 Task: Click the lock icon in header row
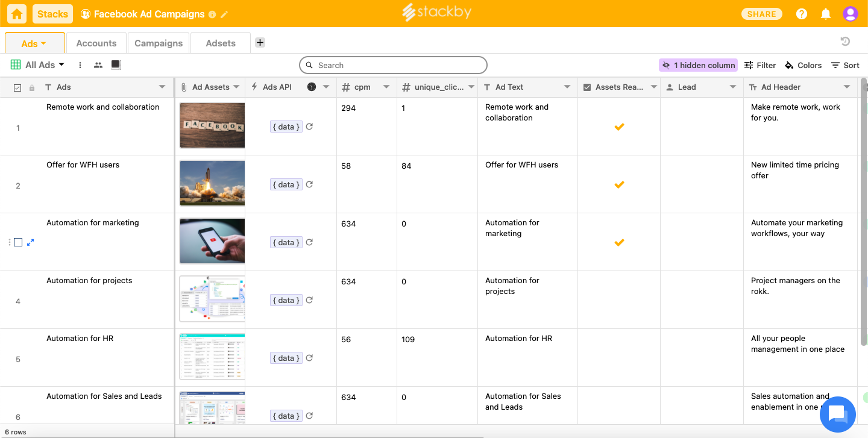coord(32,88)
